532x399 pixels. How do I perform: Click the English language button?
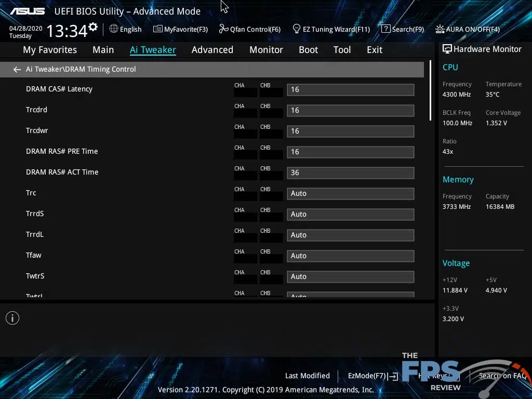coord(130,29)
